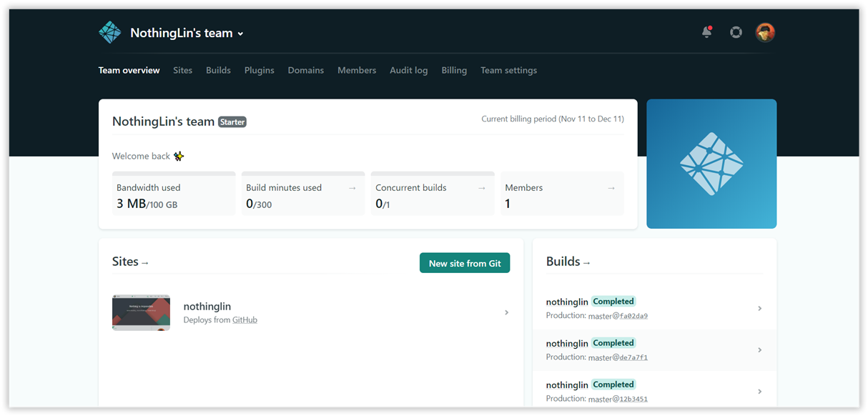This screenshot has height=416, width=868.
Task: Open build master@de7a7f1 chevron
Action: point(759,350)
